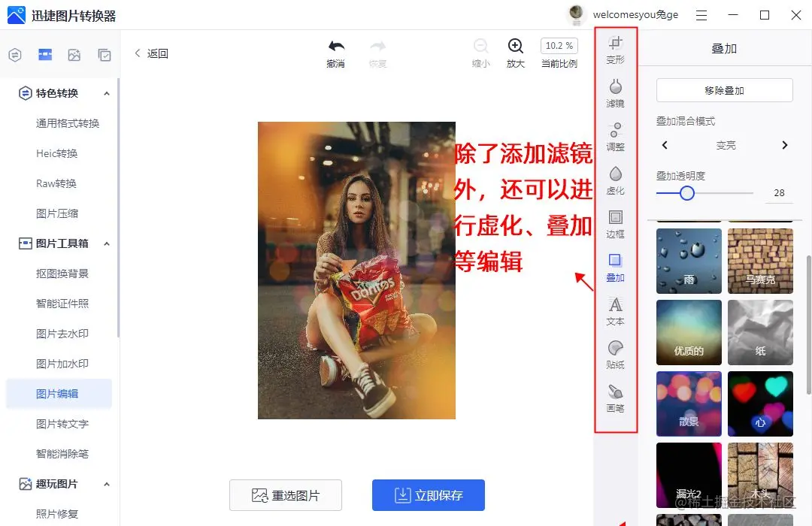Open the 文本 text tool
Image resolution: width=812 pixels, height=526 pixels.
(x=615, y=311)
